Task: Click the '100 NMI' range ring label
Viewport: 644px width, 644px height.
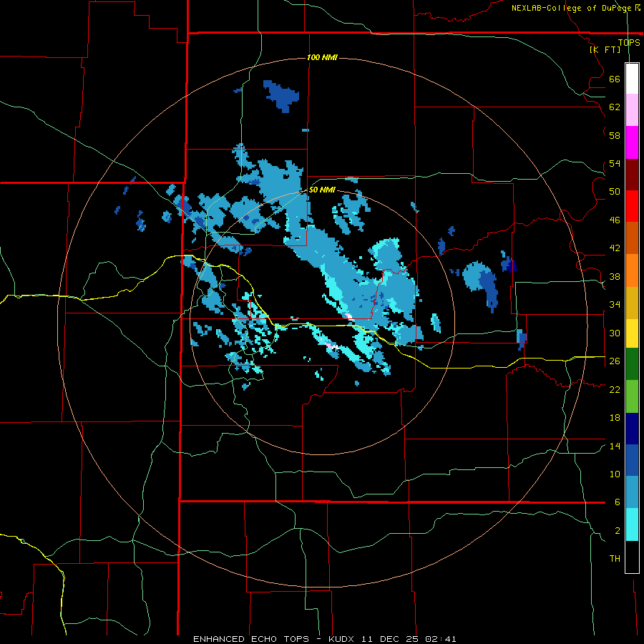Action: (x=322, y=57)
